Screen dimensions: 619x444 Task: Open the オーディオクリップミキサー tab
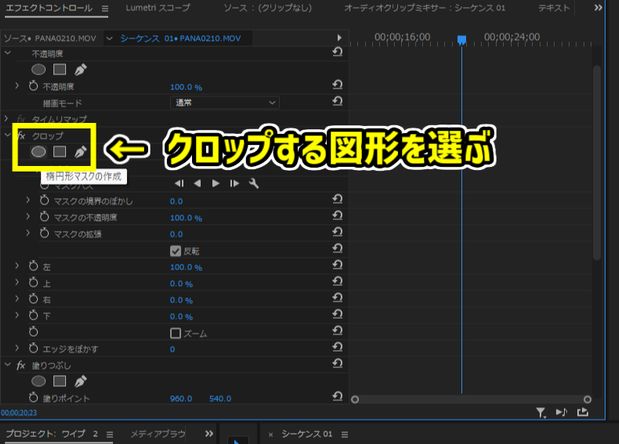point(425,8)
